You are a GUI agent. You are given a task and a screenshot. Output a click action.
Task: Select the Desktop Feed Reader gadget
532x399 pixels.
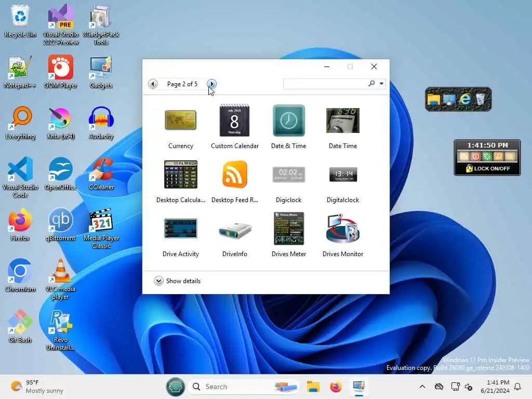tap(234, 181)
